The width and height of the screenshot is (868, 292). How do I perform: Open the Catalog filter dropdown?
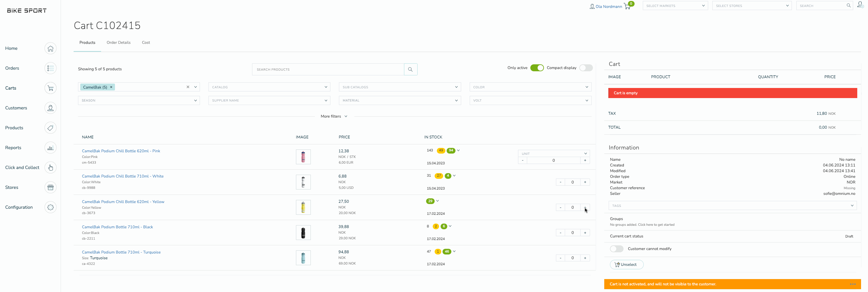click(x=269, y=87)
